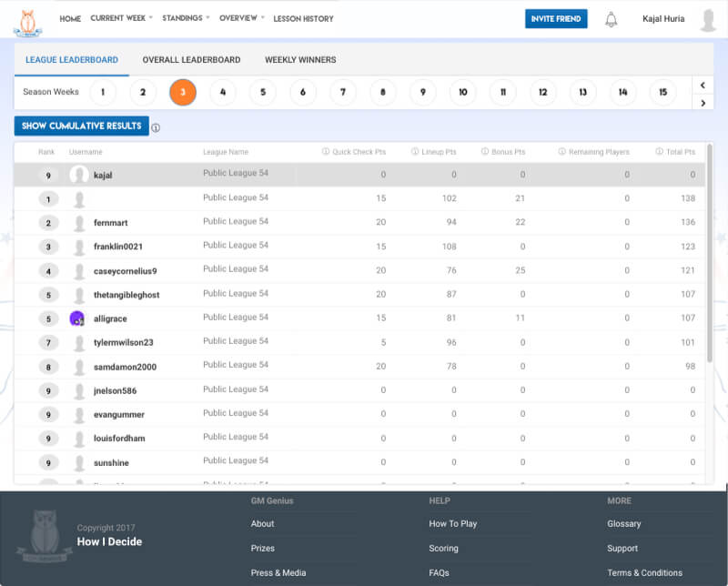This screenshot has width=728, height=586.
Task: Click the How I Decide logo
Action: (x=28, y=24)
